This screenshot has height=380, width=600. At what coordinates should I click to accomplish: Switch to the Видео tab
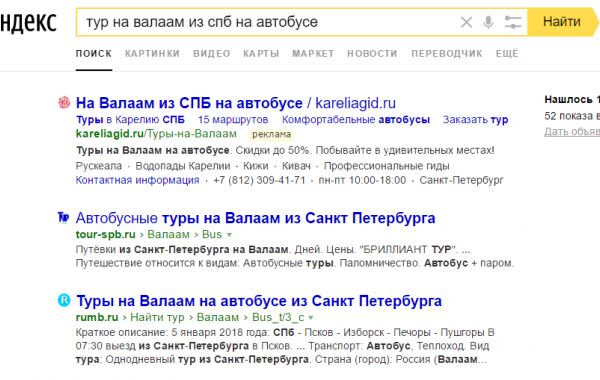coord(212,54)
